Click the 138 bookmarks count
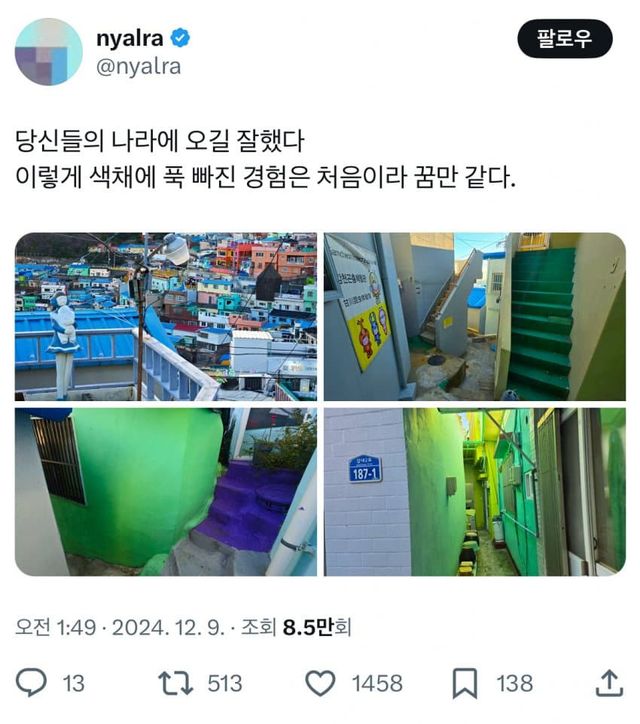Image resolution: width=640 pixels, height=724 pixels. 514,683
